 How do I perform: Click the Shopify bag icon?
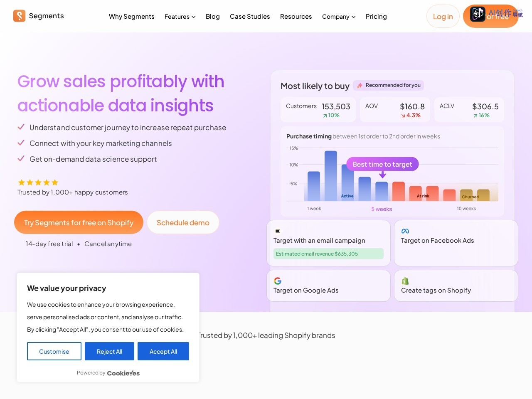pos(405,281)
